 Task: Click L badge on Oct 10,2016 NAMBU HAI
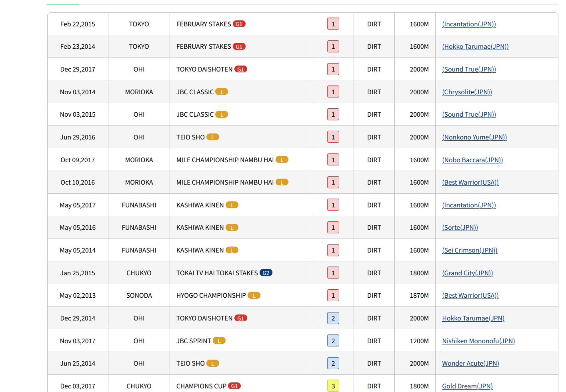[282, 182]
